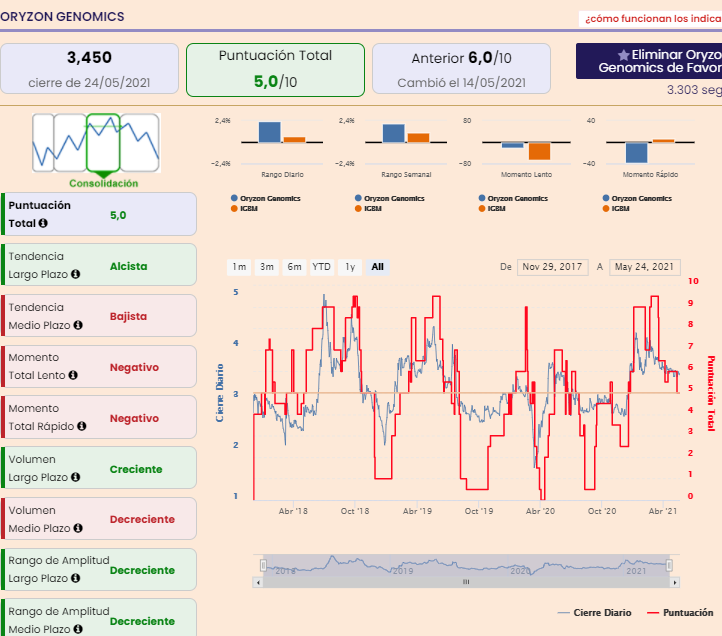Click Creciente value in Volumen Largo Plazo
The image size is (722, 636).
click(136, 470)
